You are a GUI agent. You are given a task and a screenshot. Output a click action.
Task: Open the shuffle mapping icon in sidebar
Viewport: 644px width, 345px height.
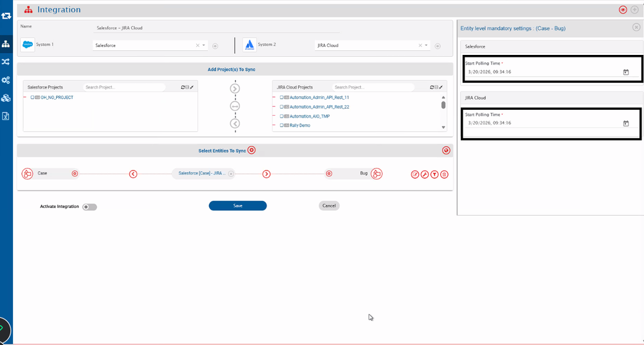(6, 61)
